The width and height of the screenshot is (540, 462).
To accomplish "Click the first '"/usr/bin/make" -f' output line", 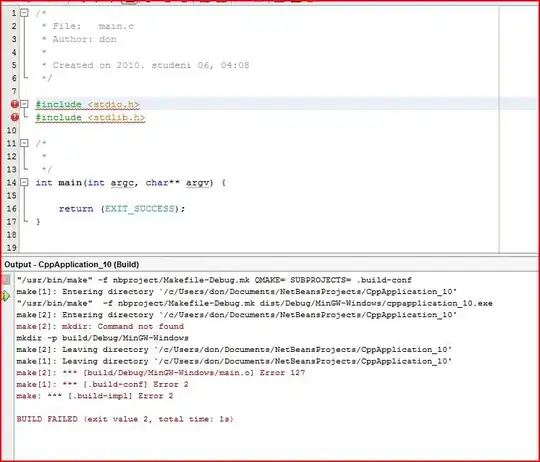I will coord(214,280).
